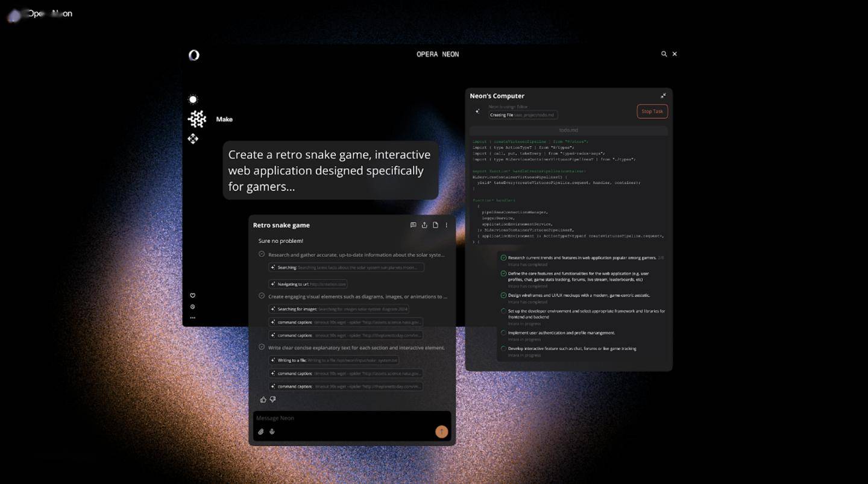Click 'Implement user authentication' todo text
This screenshot has height=484, width=868.
tap(562, 333)
